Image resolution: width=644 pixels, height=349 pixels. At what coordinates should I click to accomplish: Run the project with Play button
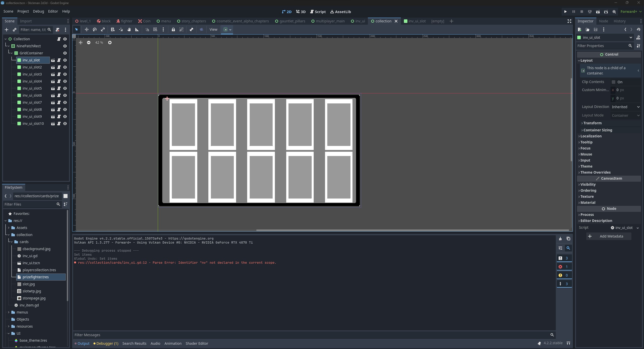click(x=565, y=12)
